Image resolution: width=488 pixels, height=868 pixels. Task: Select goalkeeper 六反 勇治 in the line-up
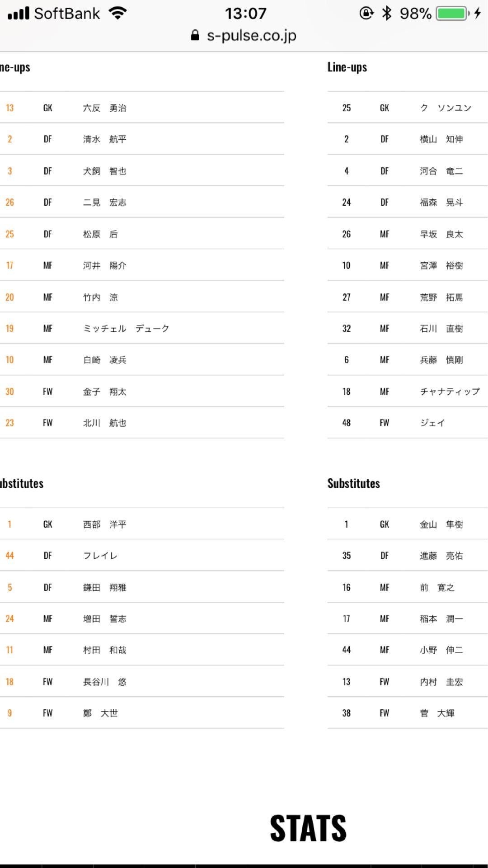pos(104,108)
